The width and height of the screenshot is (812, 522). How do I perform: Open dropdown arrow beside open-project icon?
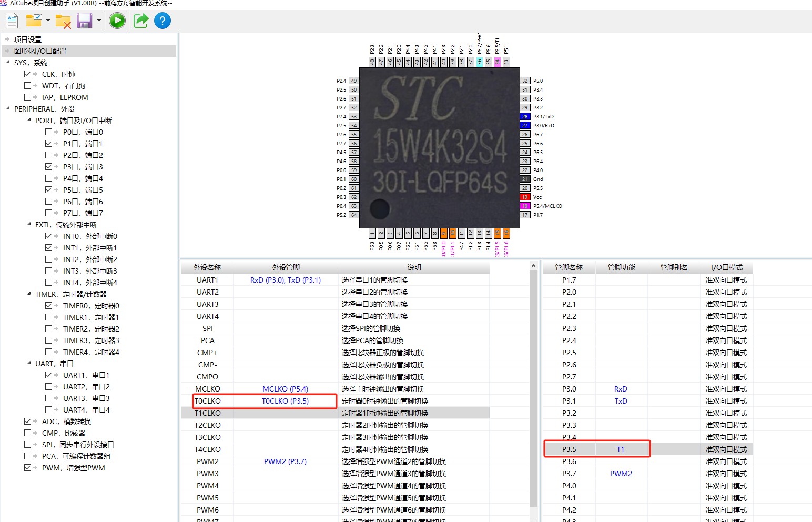click(48, 21)
